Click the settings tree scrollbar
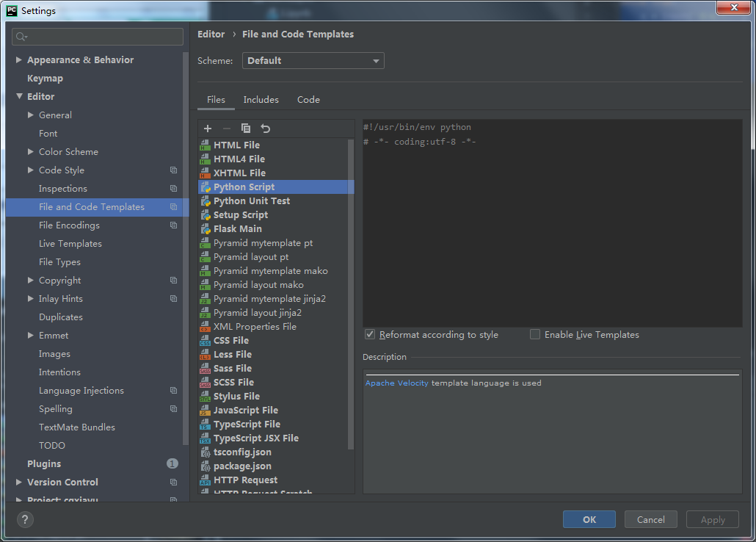756x542 pixels. pos(186,248)
